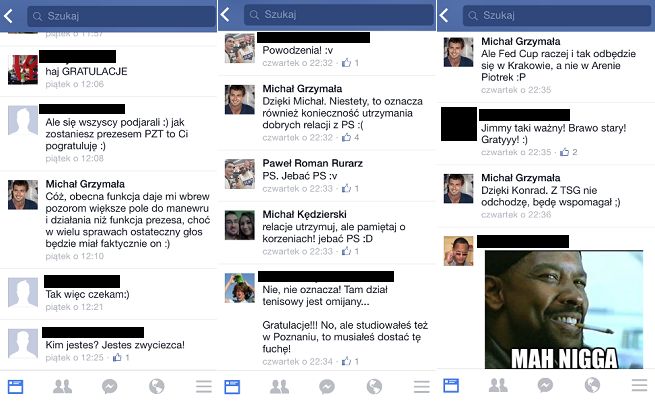Open the hamburger menu in the left panel's bottom bar
This screenshot has height=401, width=655.
[204, 386]
